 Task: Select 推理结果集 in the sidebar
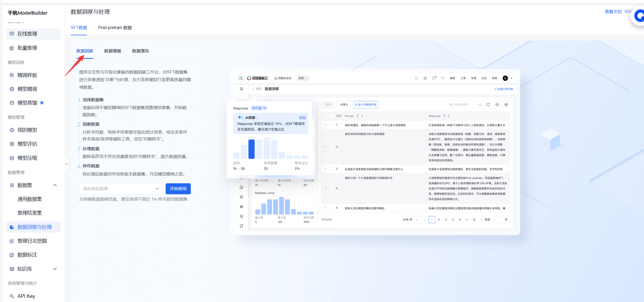coord(30,213)
